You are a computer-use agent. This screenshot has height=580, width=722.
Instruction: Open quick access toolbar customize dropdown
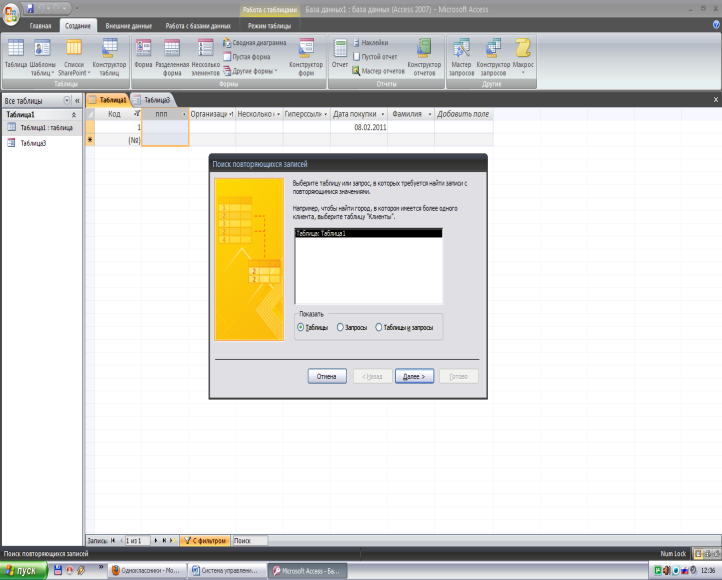pyautogui.click(x=76, y=8)
